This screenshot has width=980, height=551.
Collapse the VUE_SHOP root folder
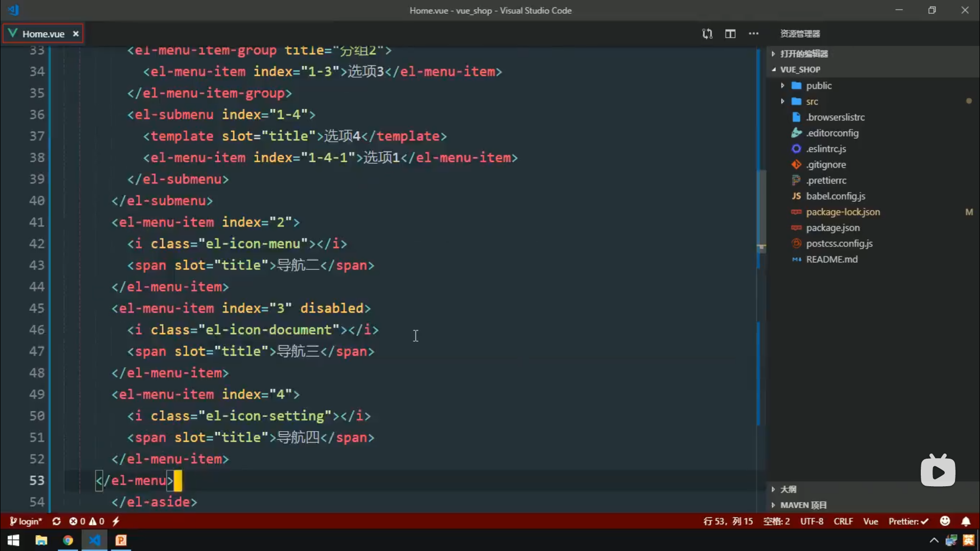point(873,69)
